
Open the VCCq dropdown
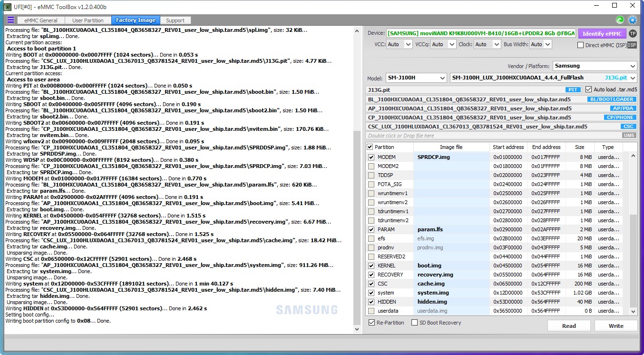(x=443, y=44)
